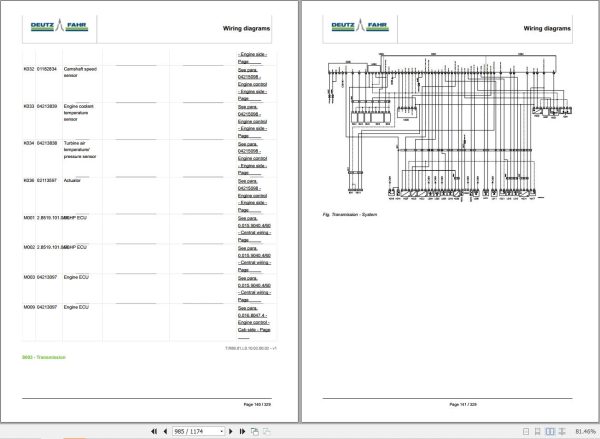Click the grayed-out next view icon
Viewport: 600px width, 439px height.
pos(266,431)
